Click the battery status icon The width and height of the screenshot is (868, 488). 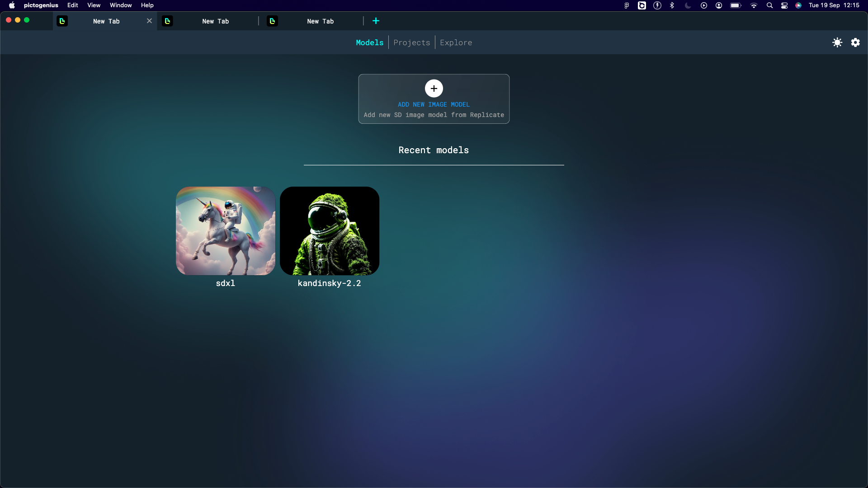pyautogui.click(x=736, y=5)
